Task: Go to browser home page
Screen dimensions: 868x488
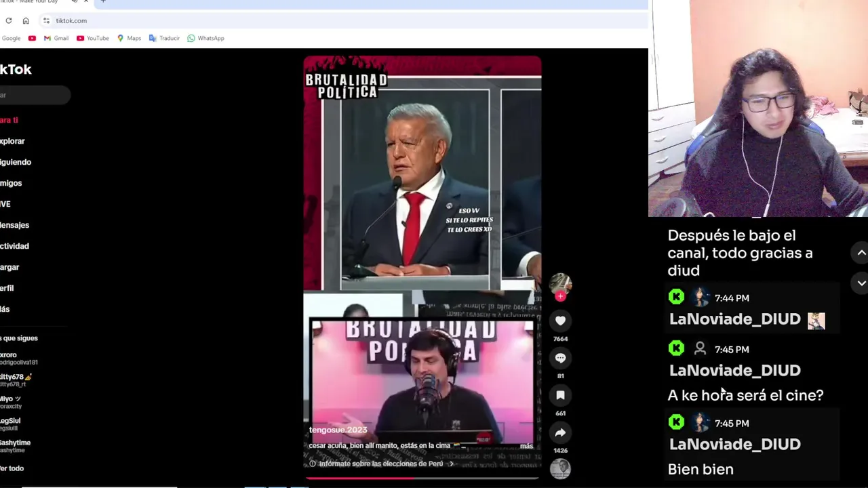Action: [x=26, y=20]
